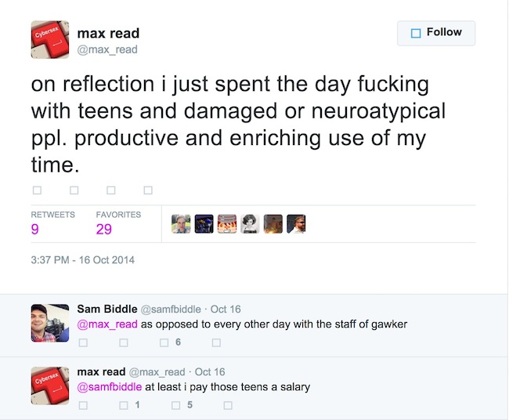This screenshot has height=420, width=509.
Task: Click Sam Biddle's avatar in the reply
Action: (50, 323)
